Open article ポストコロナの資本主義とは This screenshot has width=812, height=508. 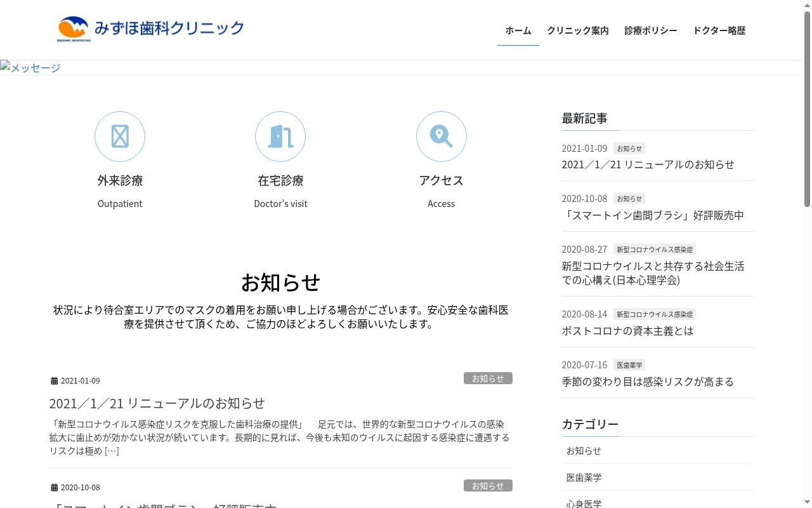627,331
